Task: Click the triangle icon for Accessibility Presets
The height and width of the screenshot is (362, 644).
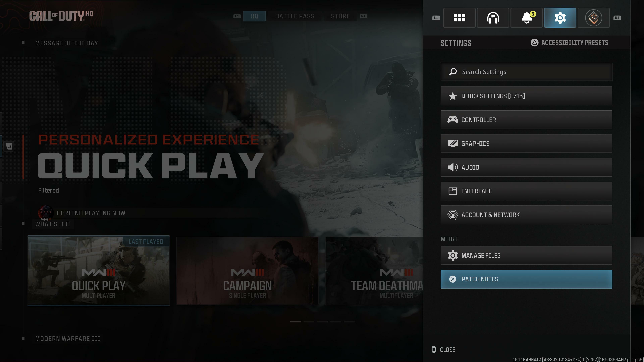Action: pos(534,42)
